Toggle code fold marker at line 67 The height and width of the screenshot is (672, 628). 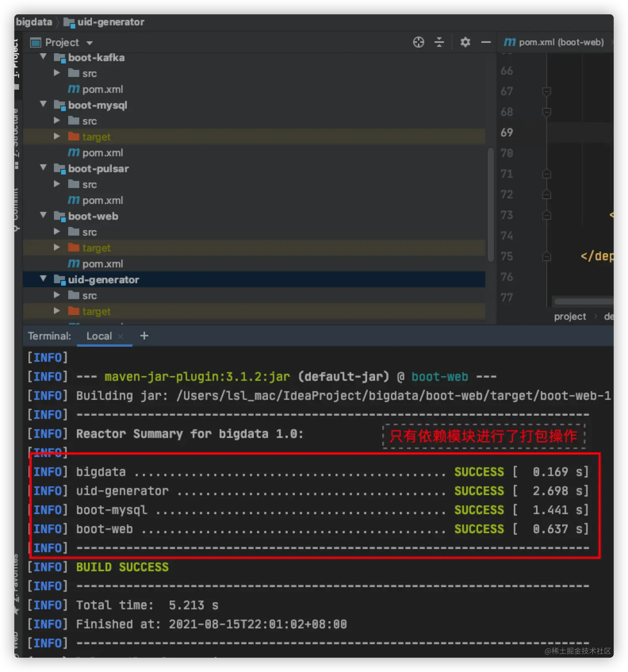pos(547,91)
